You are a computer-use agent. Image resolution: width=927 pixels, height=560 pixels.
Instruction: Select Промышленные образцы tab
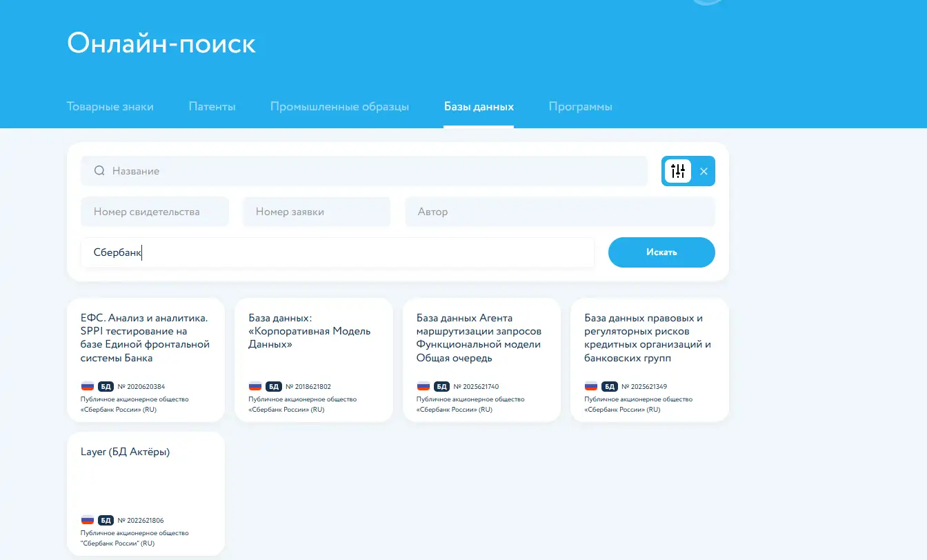339,107
